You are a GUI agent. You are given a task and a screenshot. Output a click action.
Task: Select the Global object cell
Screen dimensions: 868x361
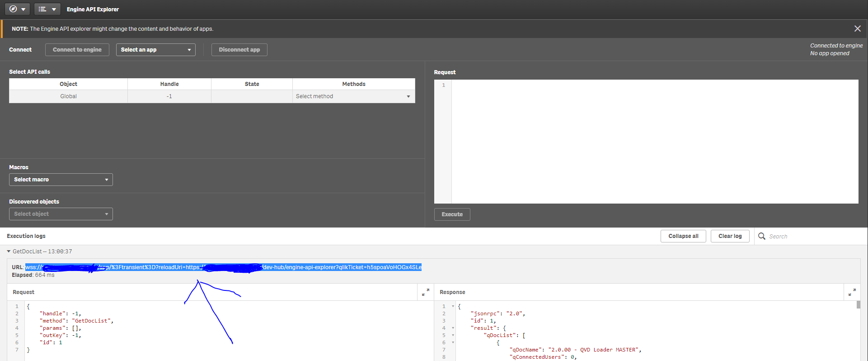tap(68, 96)
